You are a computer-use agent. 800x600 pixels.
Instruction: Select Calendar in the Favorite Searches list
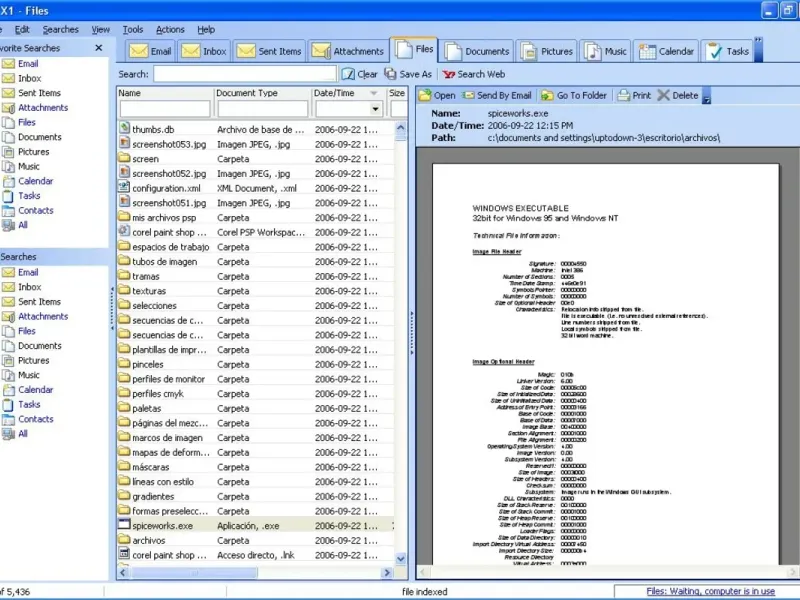click(36, 181)
